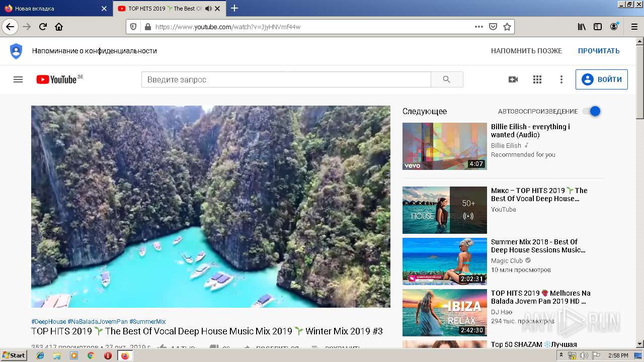Open the Firefox home page
The image size is (644, 362).
pyautogui.click(x=59, y=27)
